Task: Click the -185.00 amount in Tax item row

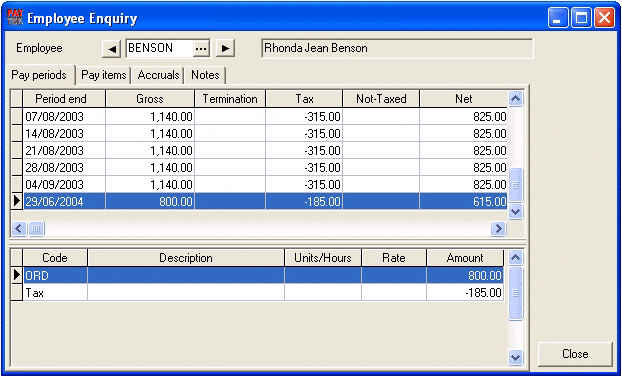Action: pyautogui.click(x=465, y=293)
